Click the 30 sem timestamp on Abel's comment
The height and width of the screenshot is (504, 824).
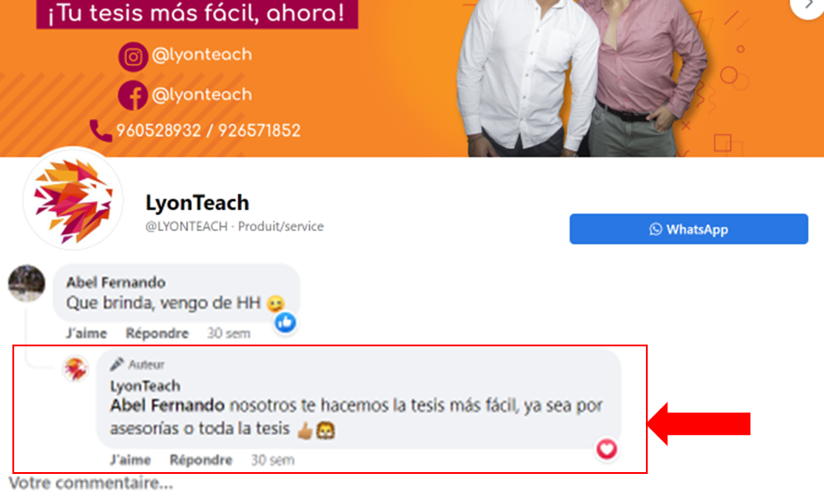229,333
